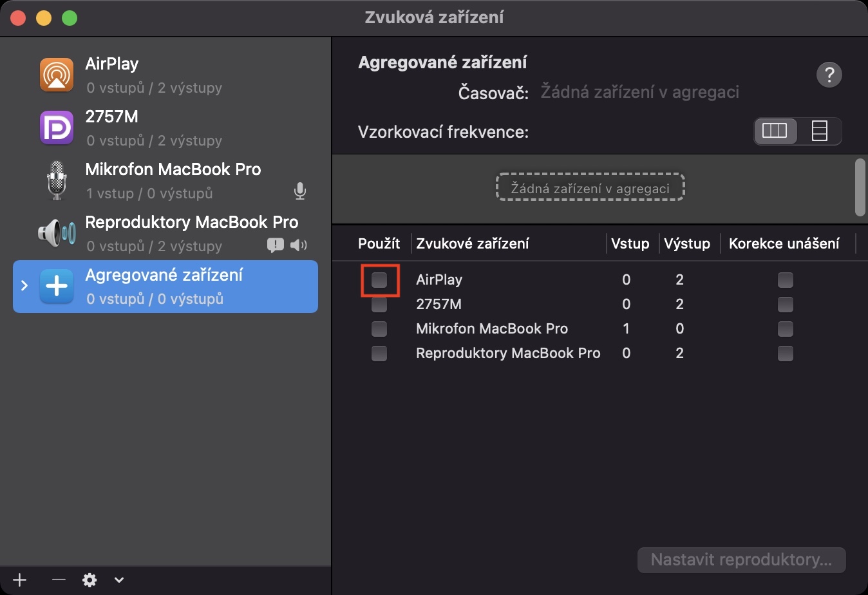868x595 pixels.
Task: Switch to stacked rows layout view
Action: (819, 131)
